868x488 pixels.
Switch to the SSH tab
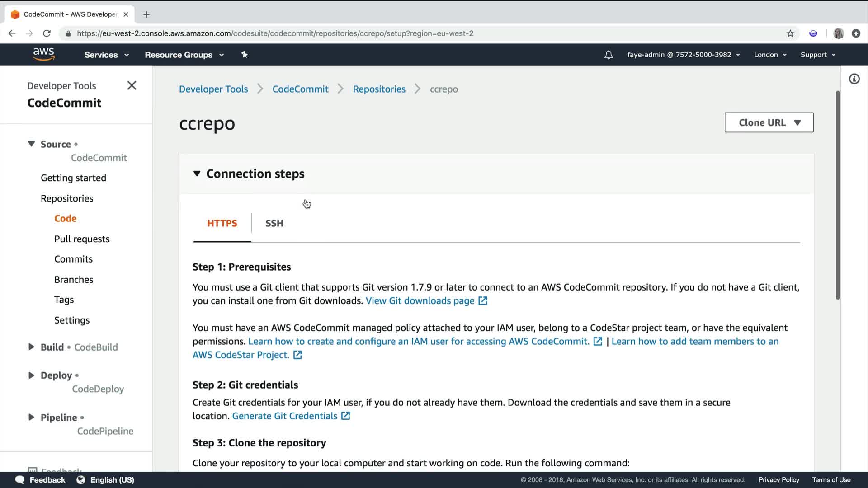click(274, 223)
